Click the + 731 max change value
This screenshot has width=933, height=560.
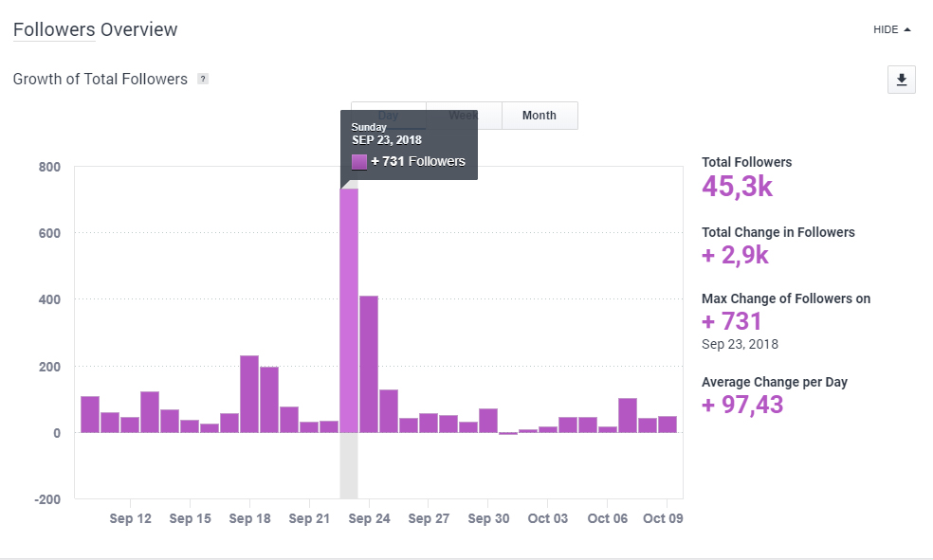coord(732,322)
